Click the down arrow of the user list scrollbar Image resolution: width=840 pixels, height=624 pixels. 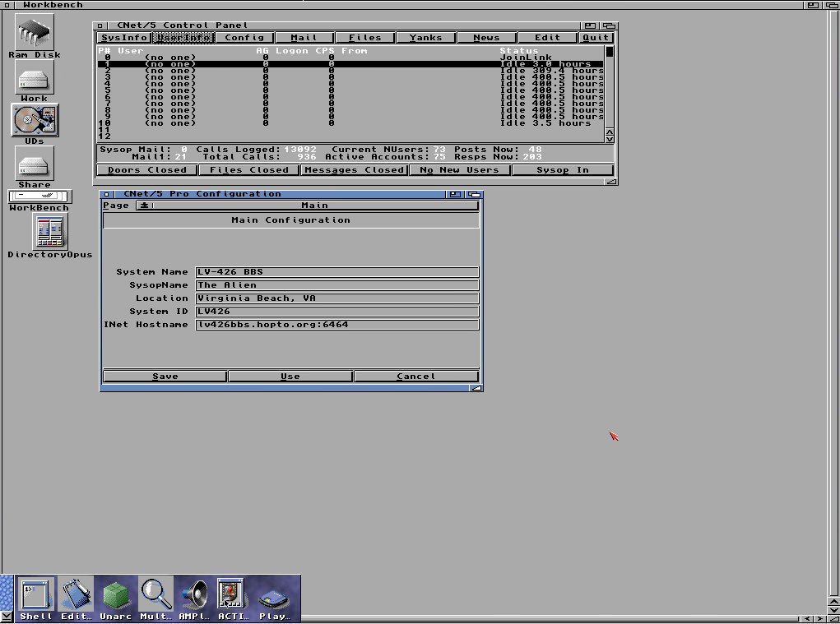tap(610, 140)
